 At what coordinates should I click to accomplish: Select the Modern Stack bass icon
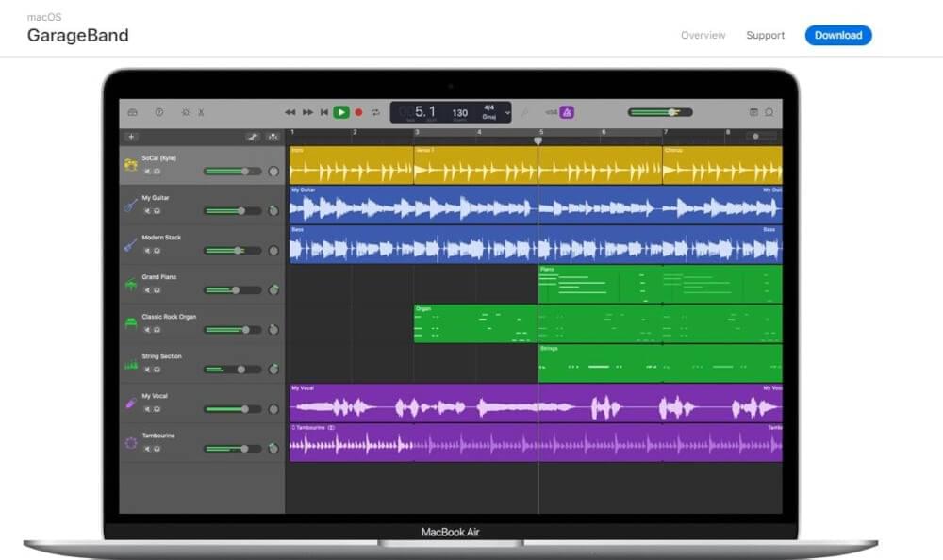click(x=130, y=244)
